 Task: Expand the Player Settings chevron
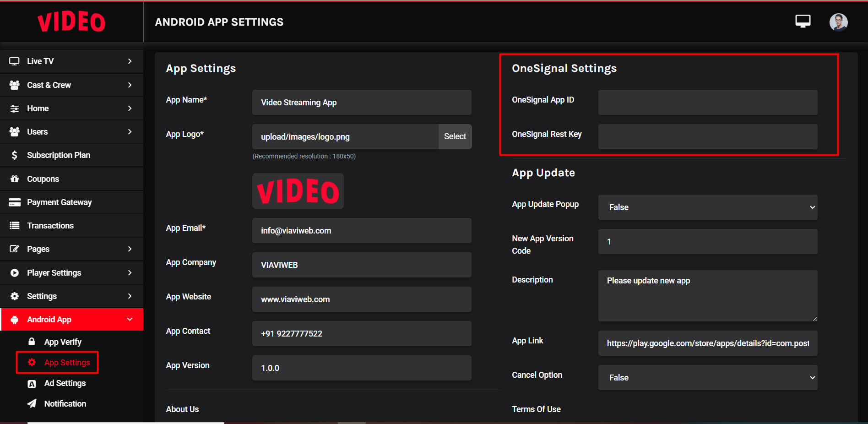[x=130, y=273]
